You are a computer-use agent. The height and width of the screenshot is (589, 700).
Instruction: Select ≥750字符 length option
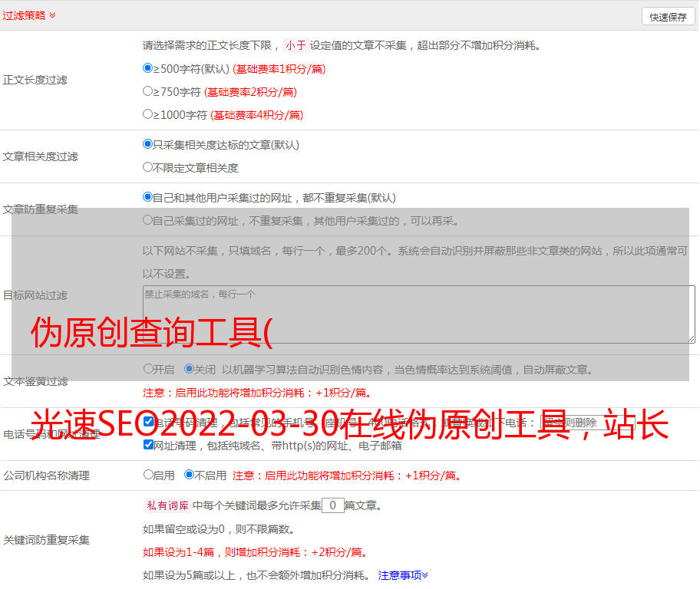pyautogui.click(x=148, y=91)
